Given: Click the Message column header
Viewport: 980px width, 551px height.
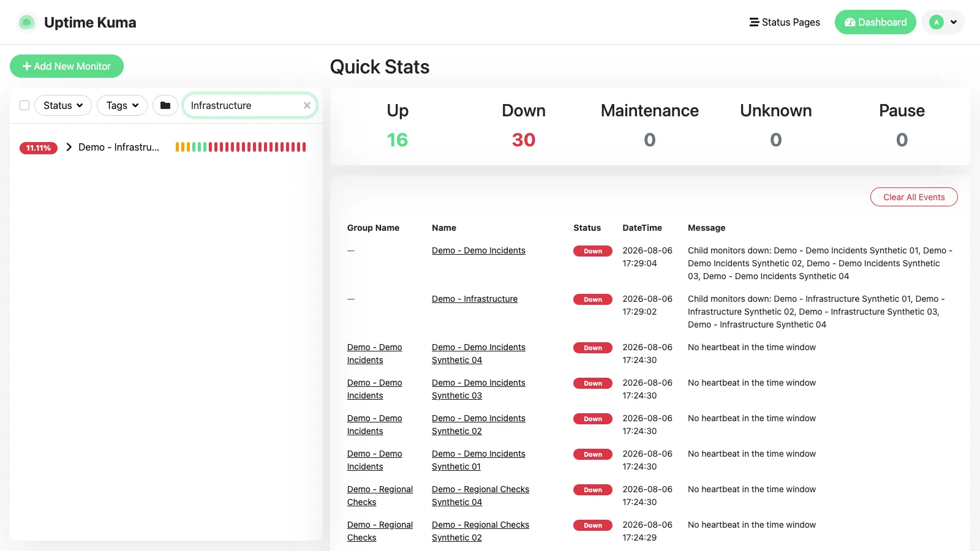Looking at the screenshot, I should coord(706,228).
